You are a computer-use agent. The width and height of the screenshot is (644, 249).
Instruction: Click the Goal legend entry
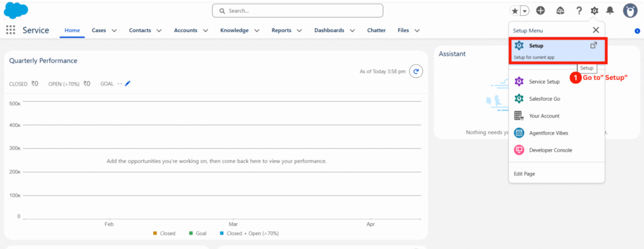click(197, 233)
